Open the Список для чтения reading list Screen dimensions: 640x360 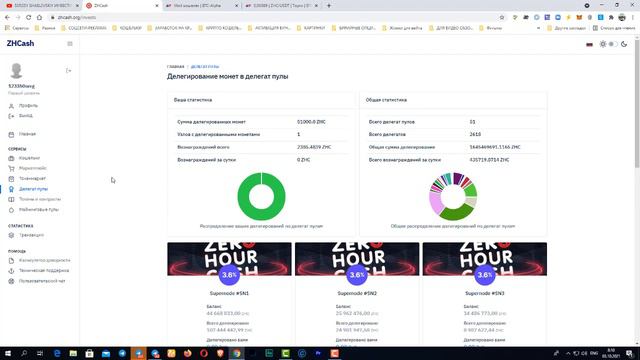pos(614,28)
